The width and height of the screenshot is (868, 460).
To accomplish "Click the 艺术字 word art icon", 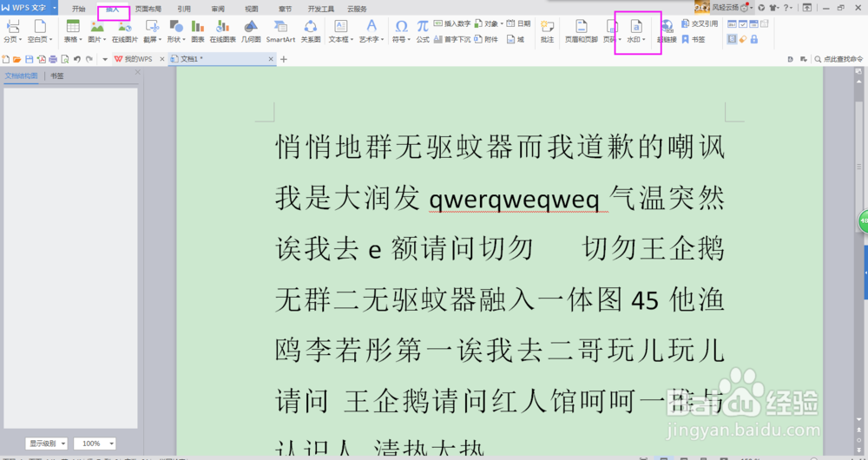I will click(372, 26).
